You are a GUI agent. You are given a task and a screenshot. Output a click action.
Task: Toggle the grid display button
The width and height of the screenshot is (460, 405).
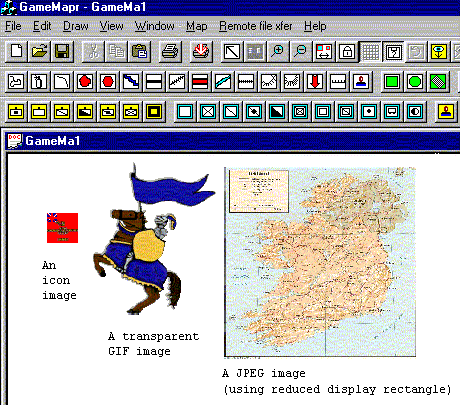(370, 52)
